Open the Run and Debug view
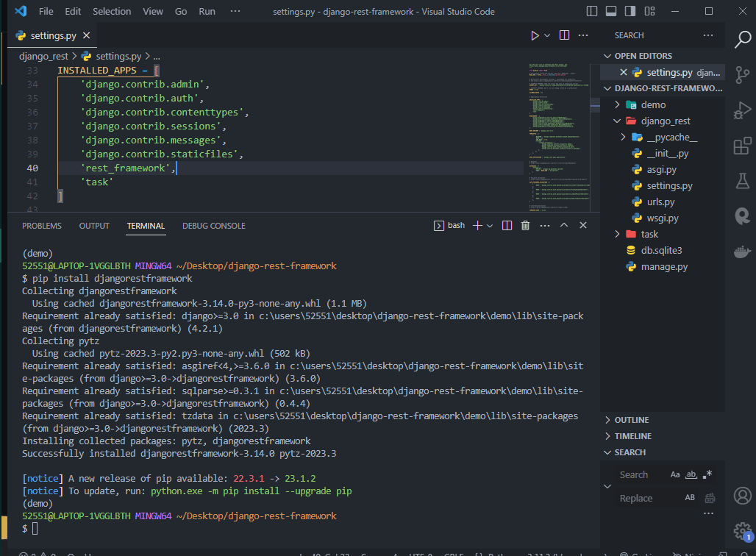The image size is (756, 556). 743,110
